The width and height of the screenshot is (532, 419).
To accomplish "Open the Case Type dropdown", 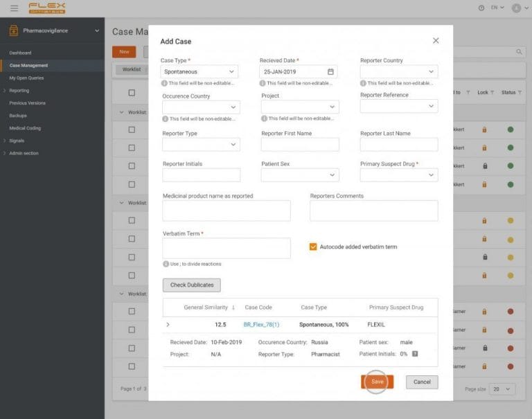I will tap(200, 71).
